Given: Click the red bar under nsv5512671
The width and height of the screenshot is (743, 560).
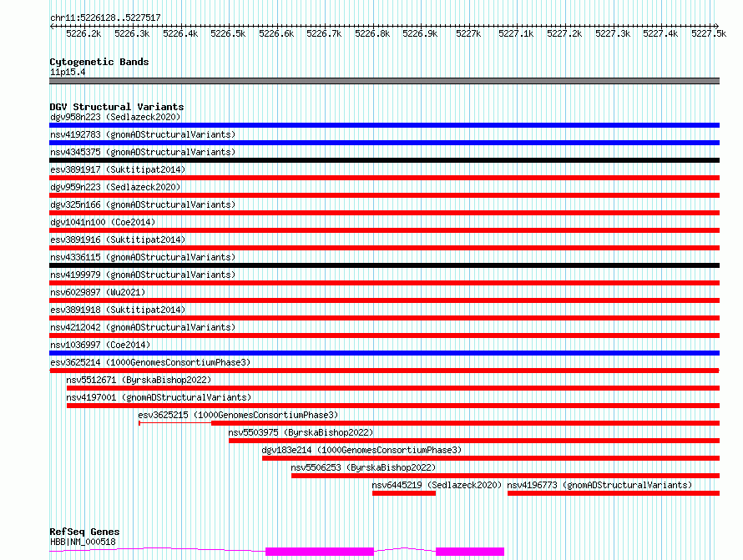Looking at the screenshot, I should 393,388.
